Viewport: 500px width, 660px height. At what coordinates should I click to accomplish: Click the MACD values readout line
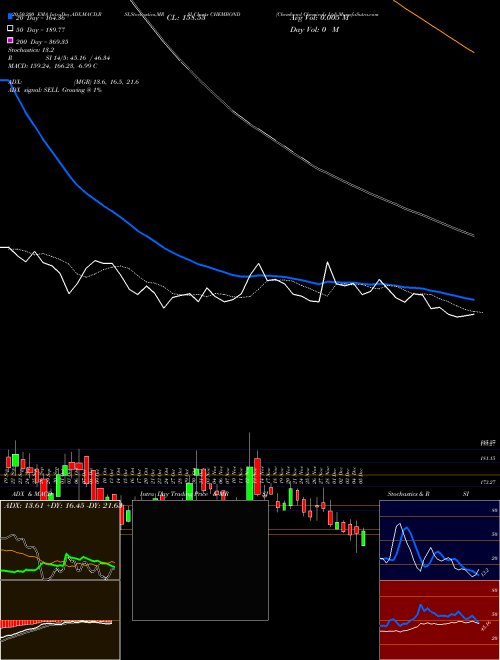53,66
